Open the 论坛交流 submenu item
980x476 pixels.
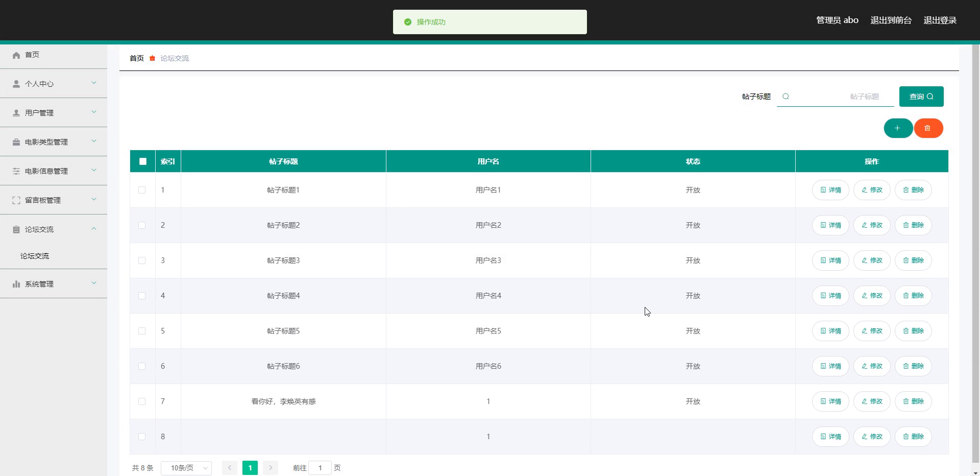point(54,256)
